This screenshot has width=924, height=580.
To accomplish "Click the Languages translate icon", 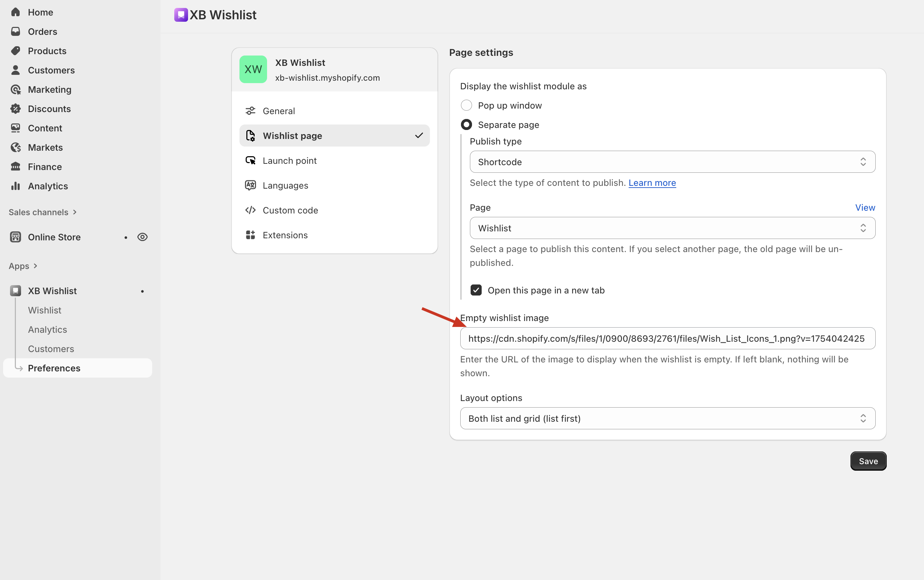I will [x=250, y=185].
